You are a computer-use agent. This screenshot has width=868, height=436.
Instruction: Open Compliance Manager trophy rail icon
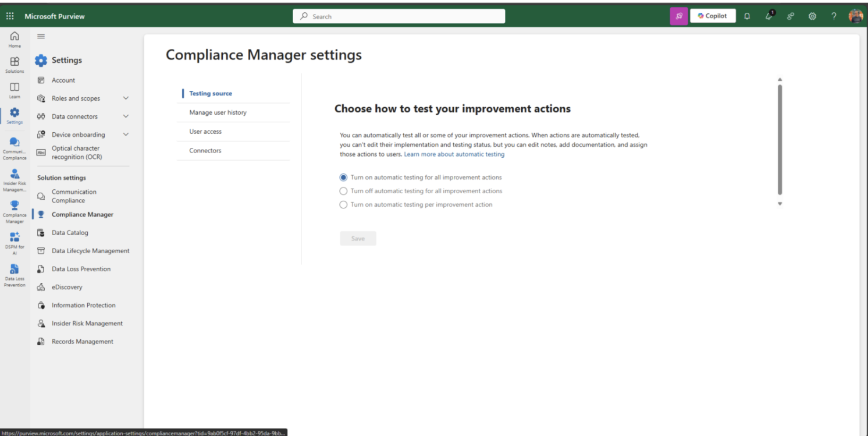point(15,212)
